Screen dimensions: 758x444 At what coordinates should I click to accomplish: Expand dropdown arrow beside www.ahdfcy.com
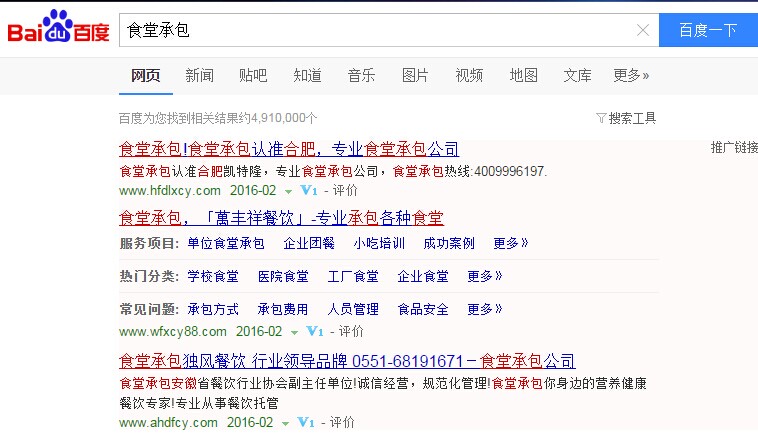[286, 424]
